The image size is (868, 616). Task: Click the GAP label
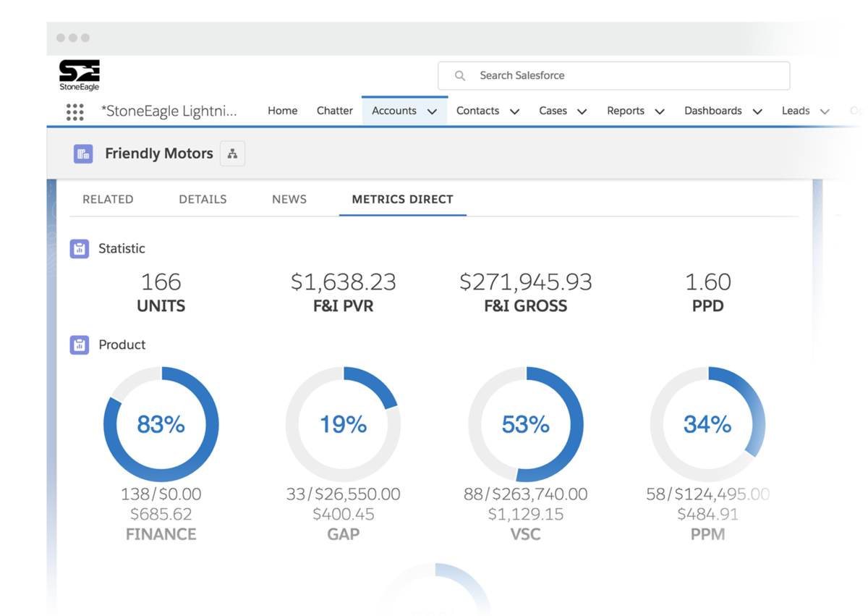(x=344, y=534)
